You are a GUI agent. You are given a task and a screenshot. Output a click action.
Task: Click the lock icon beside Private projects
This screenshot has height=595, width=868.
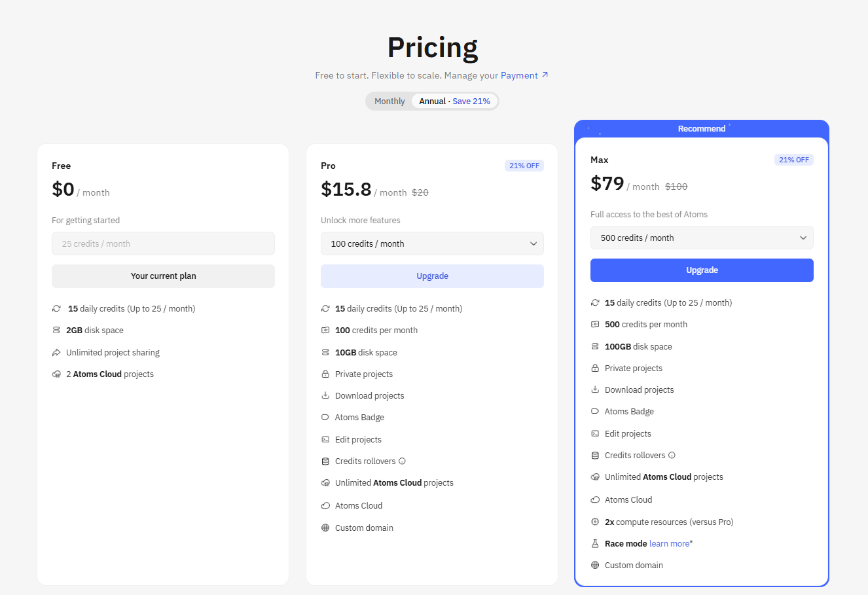coord(325,374)
